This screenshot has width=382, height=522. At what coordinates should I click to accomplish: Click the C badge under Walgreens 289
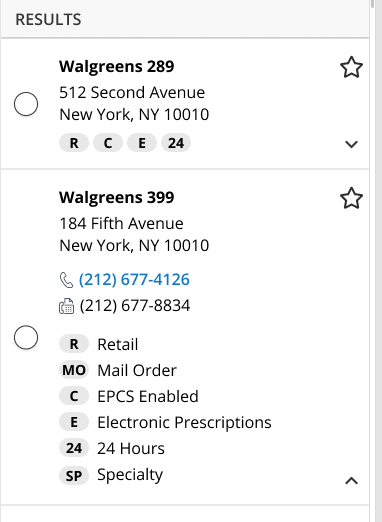click(108, 143)
